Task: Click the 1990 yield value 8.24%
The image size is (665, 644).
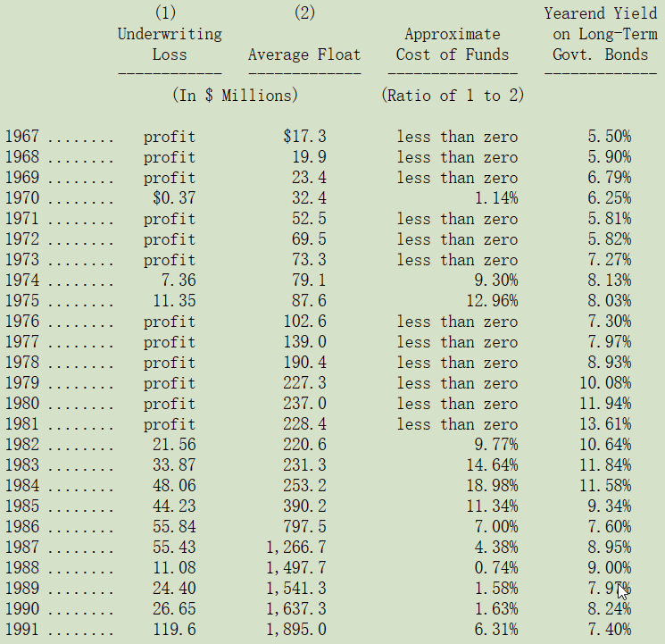Action: (610, 609)
